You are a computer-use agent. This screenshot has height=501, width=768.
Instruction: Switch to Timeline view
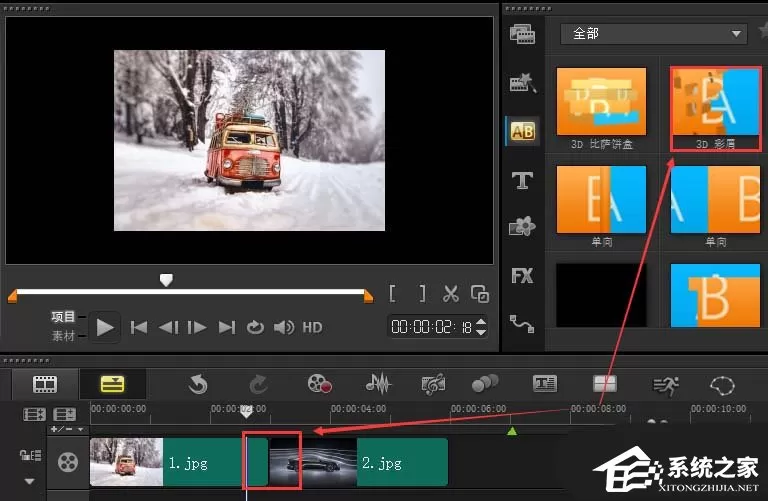[112, 384]
